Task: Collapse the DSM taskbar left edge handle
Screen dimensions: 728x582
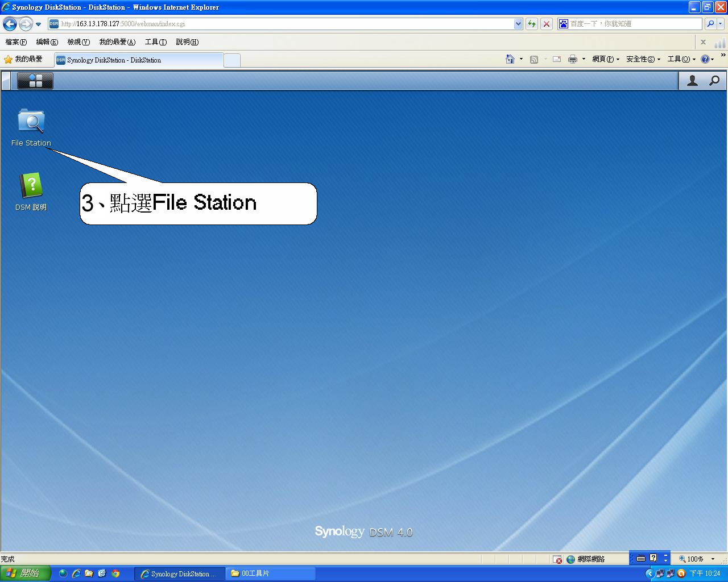Action: 6,81
